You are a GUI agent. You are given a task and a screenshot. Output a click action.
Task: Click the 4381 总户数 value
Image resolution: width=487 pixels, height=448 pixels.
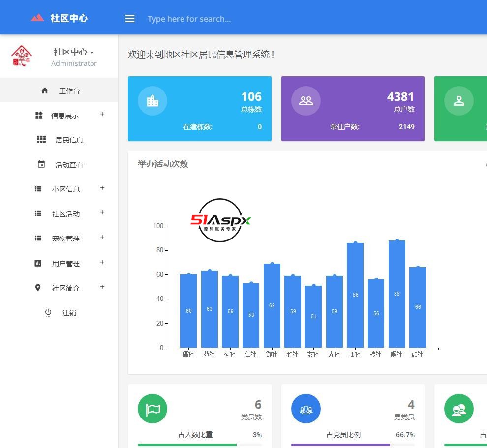[400, 96]
